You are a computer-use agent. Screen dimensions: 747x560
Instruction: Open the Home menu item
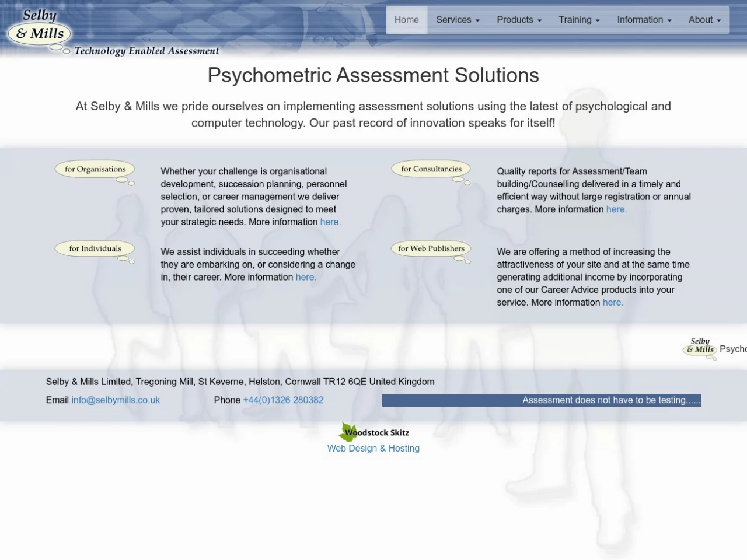406,20
